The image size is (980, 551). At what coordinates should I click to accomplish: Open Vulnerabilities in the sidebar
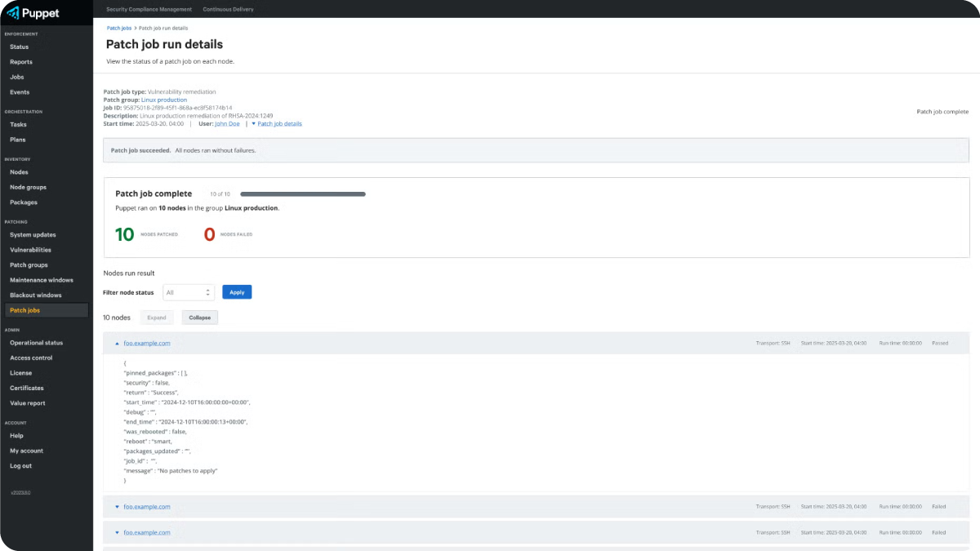[30, 250]
